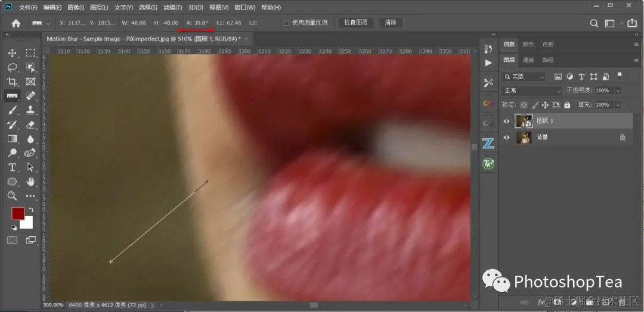Screen dimensions: 644x312
Task: Click the share export icon
Action: [x=632, y=23]
